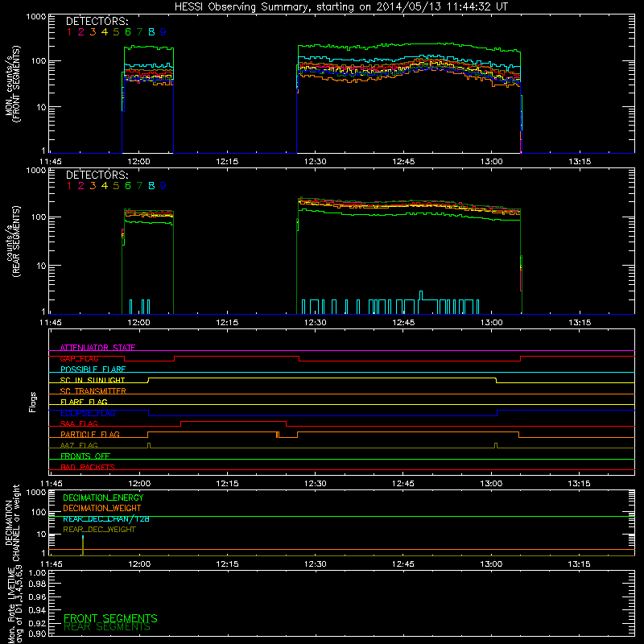644x644 pixels.
Task: Click the ECLIPSE_FLAG label
Action: click(x=88, y=413)
